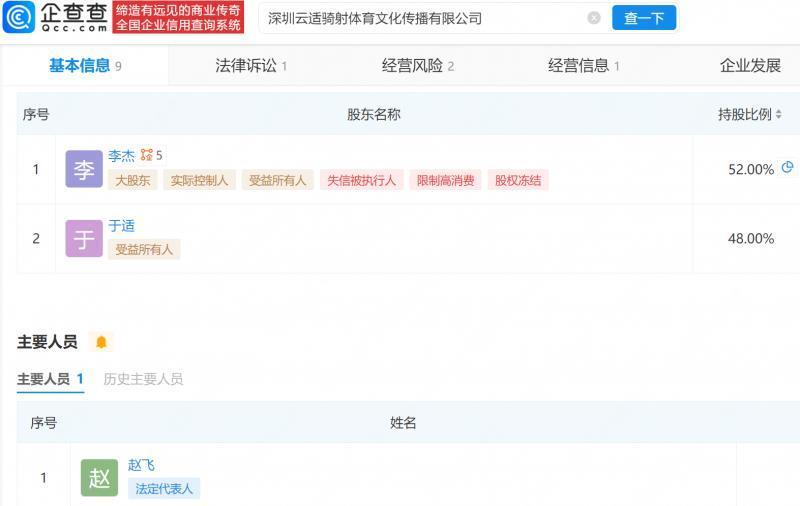Click the pie chart icon beside 52.00%

(787, 168)
